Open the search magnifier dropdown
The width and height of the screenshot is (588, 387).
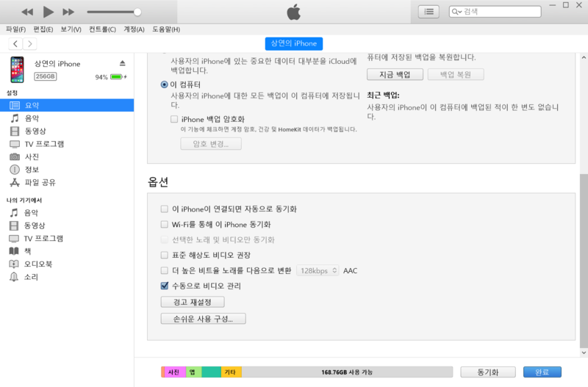(x=456, y=12)
